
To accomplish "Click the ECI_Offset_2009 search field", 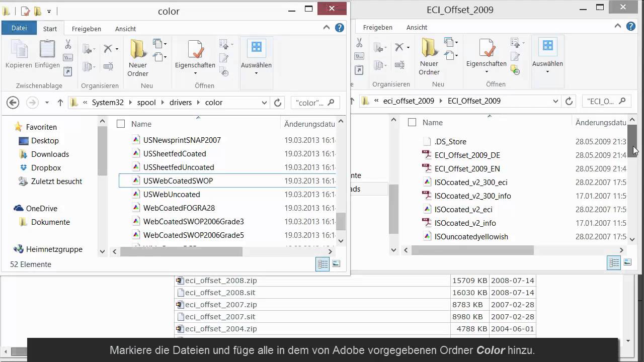I will [x=606, y=101].
